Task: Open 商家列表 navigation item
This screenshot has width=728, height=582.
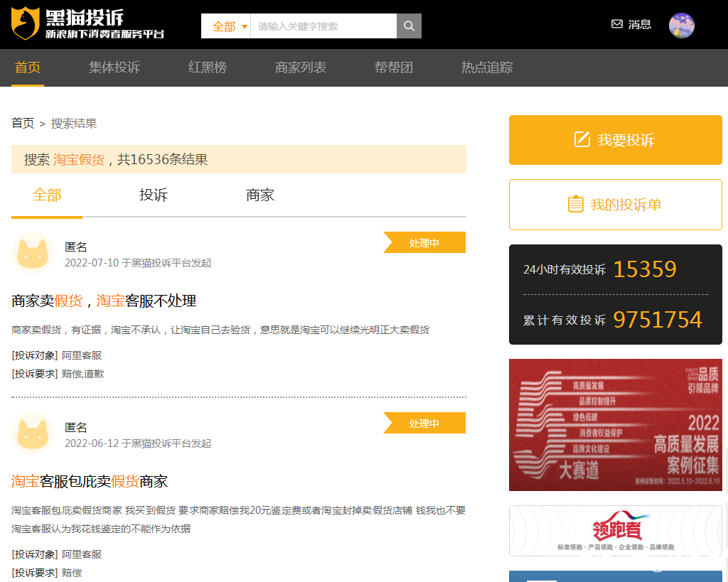Action: [x=301, y=68]
